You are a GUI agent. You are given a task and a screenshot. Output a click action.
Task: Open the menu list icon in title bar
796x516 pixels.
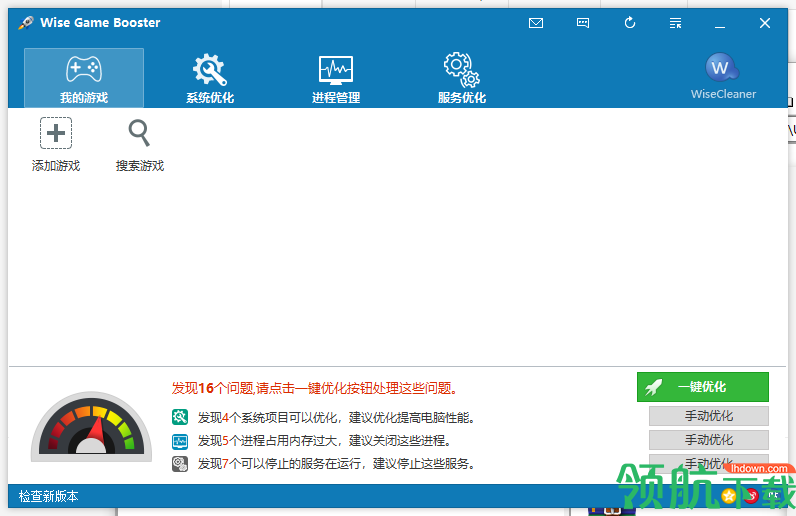[675, 23]
